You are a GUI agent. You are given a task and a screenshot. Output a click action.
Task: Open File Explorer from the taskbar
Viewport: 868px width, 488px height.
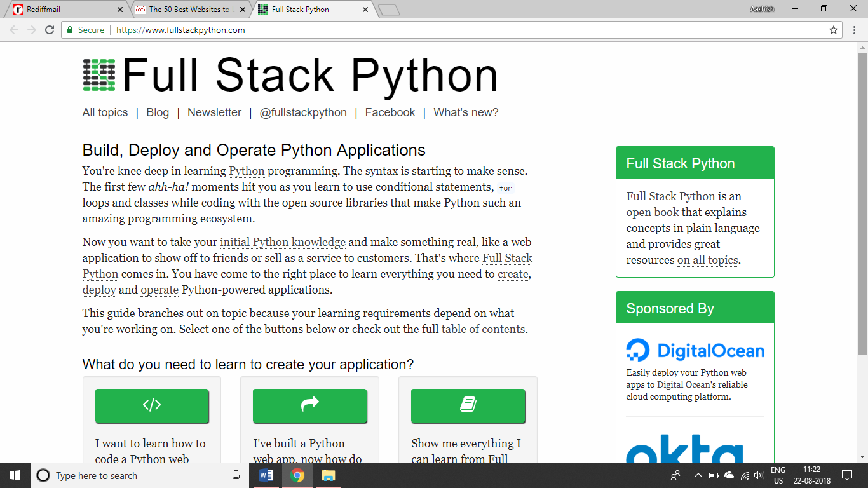[328, 475]
